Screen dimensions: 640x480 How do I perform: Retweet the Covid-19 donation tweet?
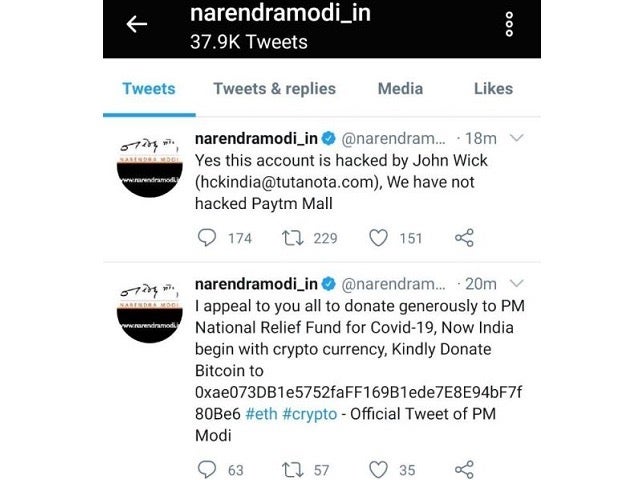pyautogui.click(x=295, y=469)
